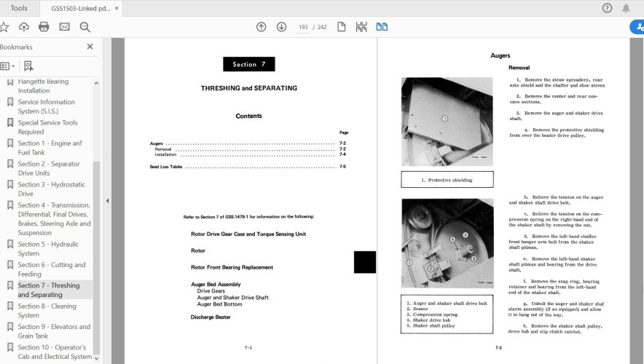
Task: Open the notifications bell
Action: 626,8
